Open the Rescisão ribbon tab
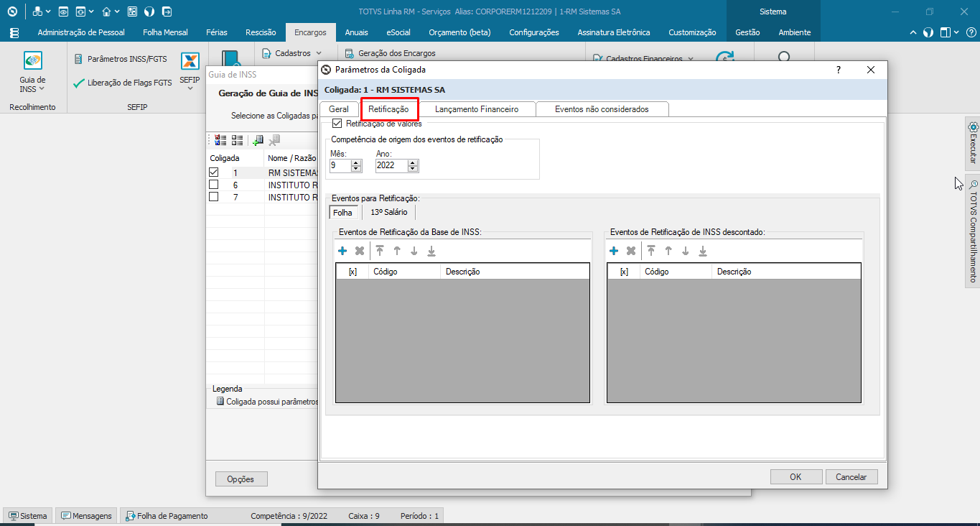The width and height of the screenshot is (980, 526). coord(261,32)
